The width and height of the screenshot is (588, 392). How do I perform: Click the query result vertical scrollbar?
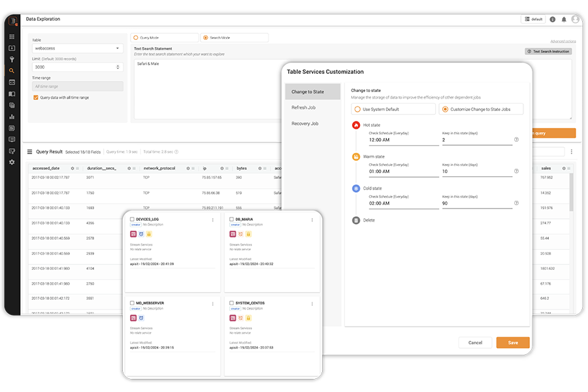click(x=572, y=193)
